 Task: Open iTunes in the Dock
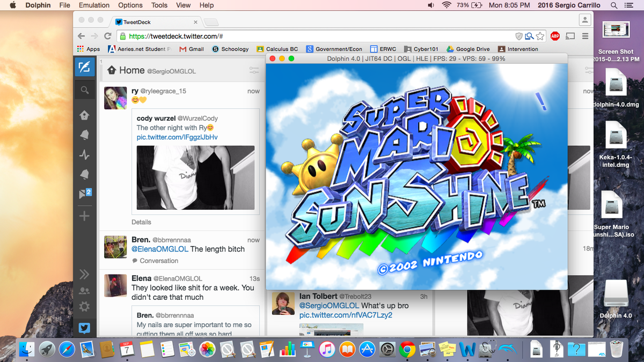[326, 350]
